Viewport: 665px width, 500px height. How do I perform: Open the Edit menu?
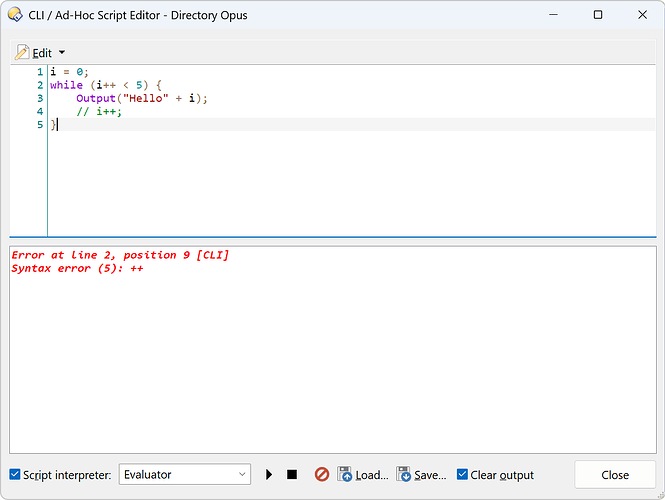click(42, 52)
